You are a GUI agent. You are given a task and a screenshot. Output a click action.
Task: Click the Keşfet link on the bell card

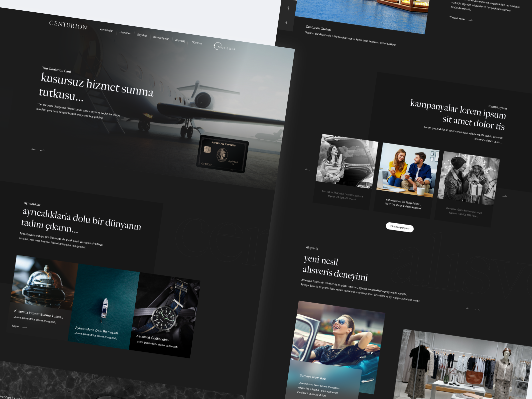16,326
